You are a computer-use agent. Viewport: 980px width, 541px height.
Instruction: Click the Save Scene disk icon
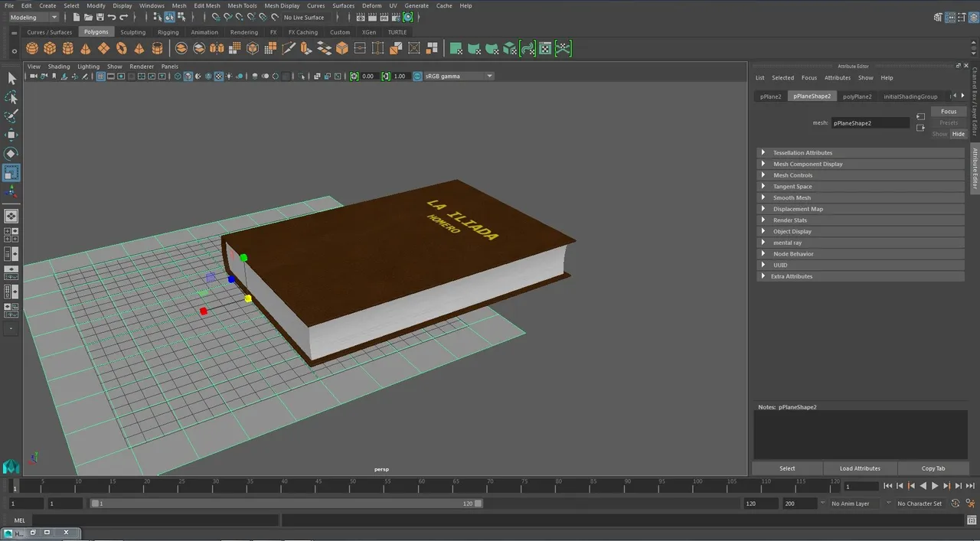coord(100,17)
